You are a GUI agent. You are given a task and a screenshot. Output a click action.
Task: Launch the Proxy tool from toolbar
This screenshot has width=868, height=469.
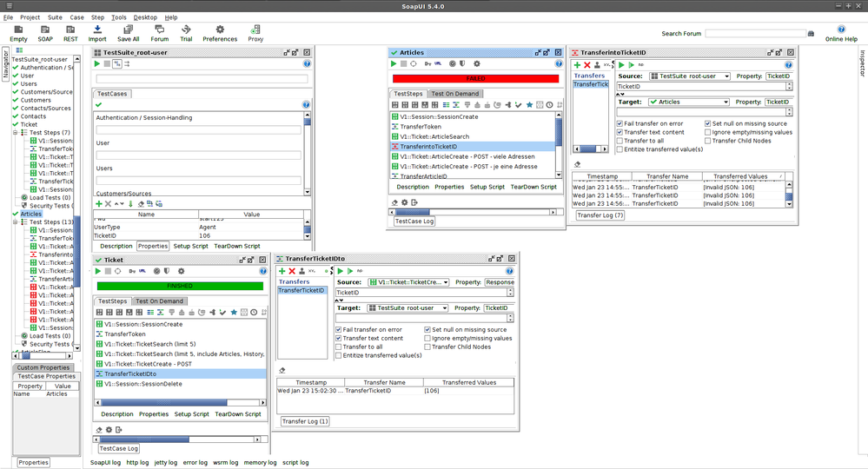pos(255,33)
